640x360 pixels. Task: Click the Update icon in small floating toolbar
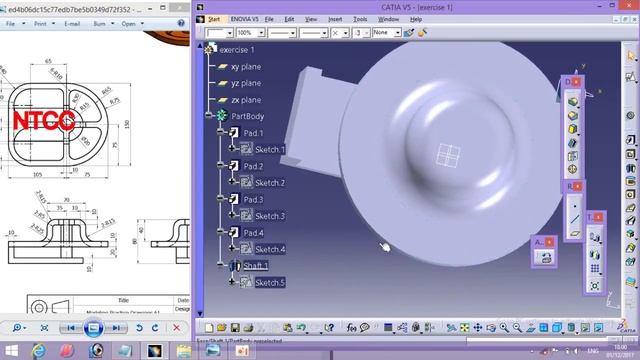pyautogui.click(x=545, y=257)
